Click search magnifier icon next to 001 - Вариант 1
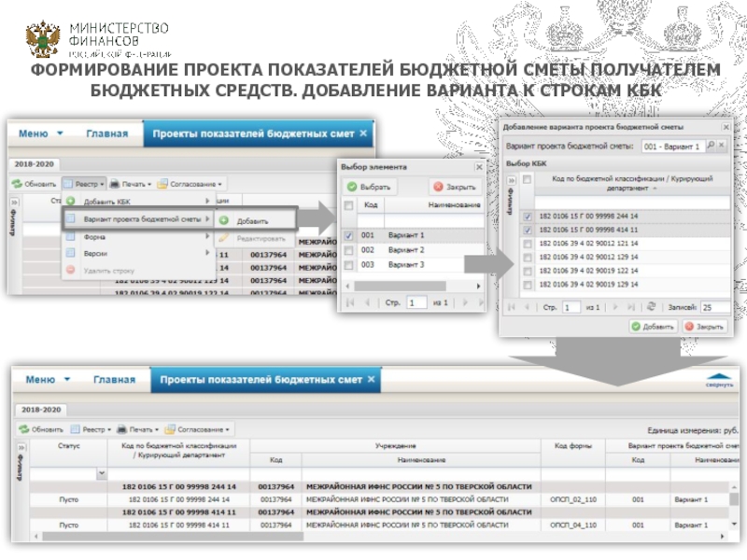The image size is (747, 560). click(x=711, y=146)
